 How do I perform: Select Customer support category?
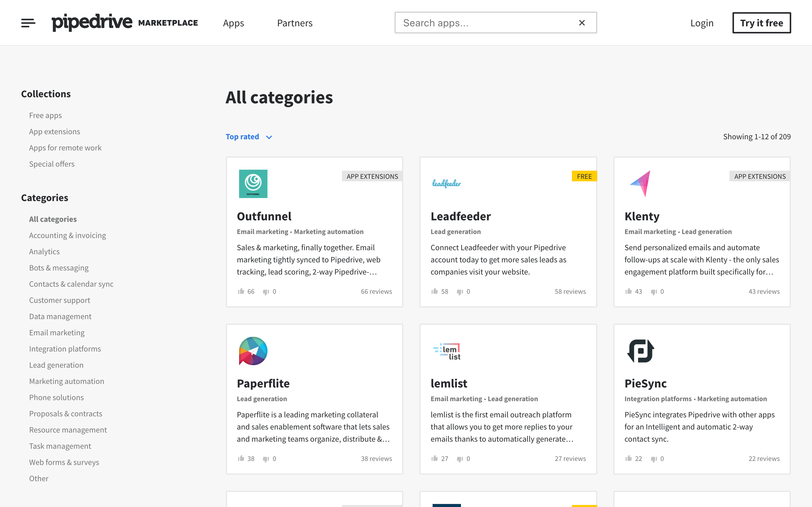[59, 300]
